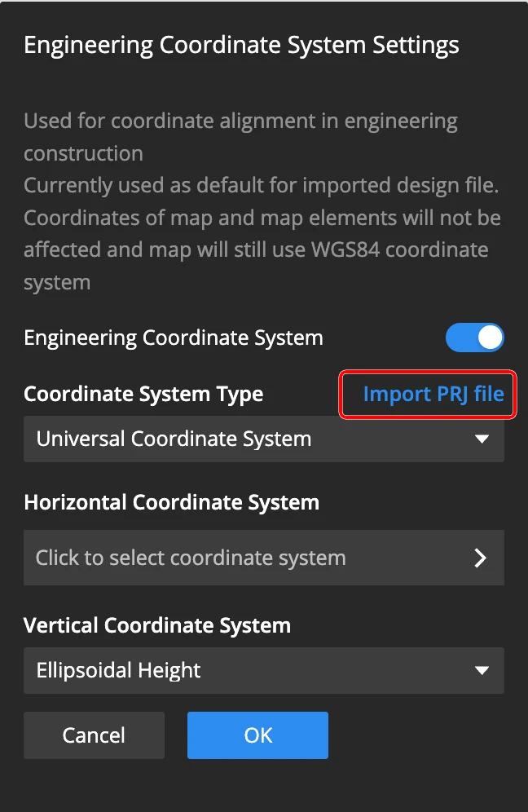Click the 'Click to select coordinate system' field

click(244, 558)
